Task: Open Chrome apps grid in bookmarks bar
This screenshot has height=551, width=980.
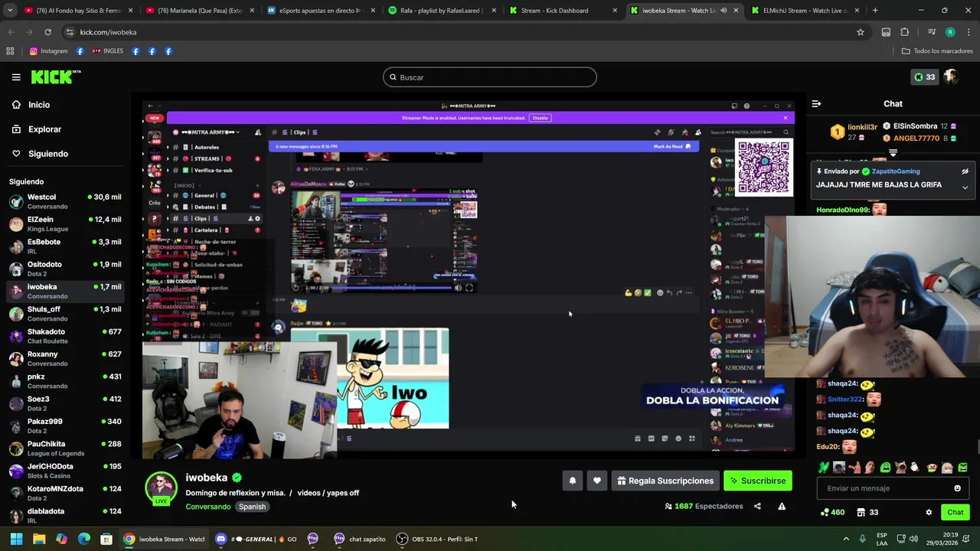Action: click(10, 51)
